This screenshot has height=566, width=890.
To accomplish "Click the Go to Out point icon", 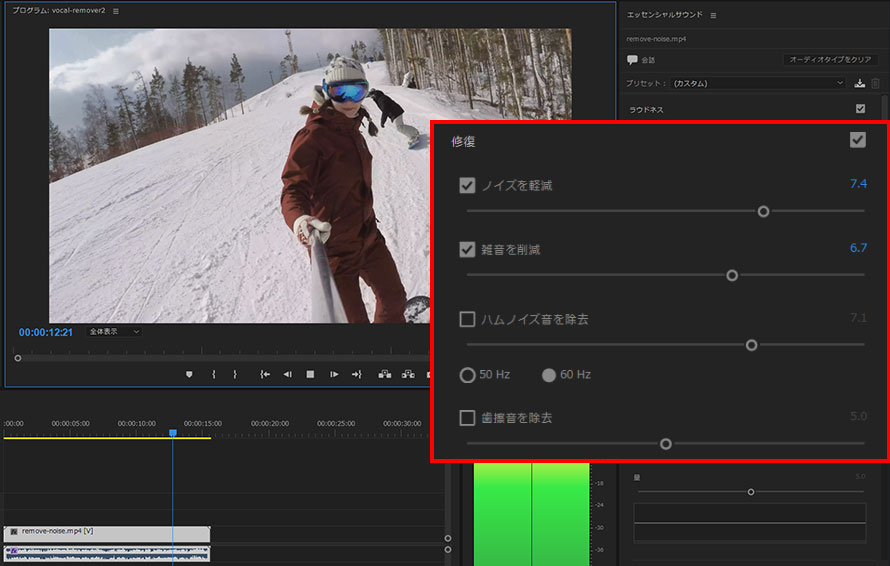I will pyautogui.click(x=356, y=374).
